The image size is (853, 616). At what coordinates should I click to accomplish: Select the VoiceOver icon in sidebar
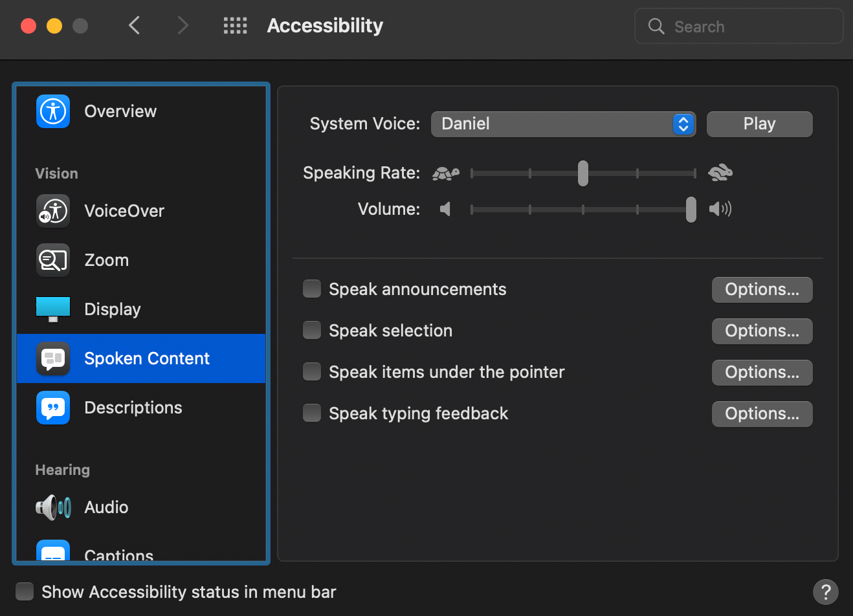[52, 210]
